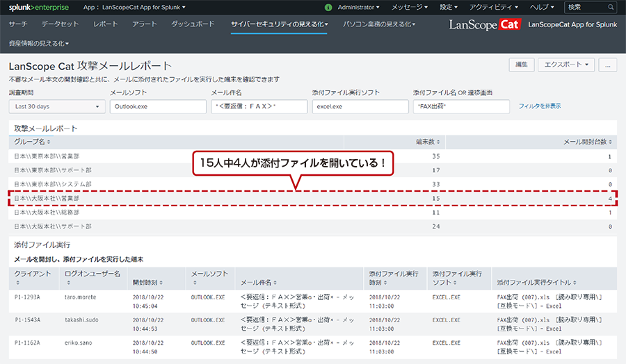Open the アクティビティ dropdown
Image resolution: width=626 pixels, height=364 pixels.
click(493, 7)
